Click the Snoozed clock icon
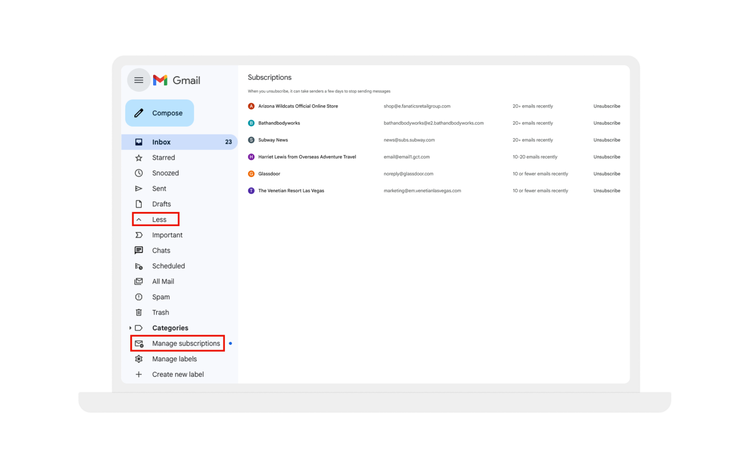This screenshot has width=750, height=469. click(x=139, y=173)
